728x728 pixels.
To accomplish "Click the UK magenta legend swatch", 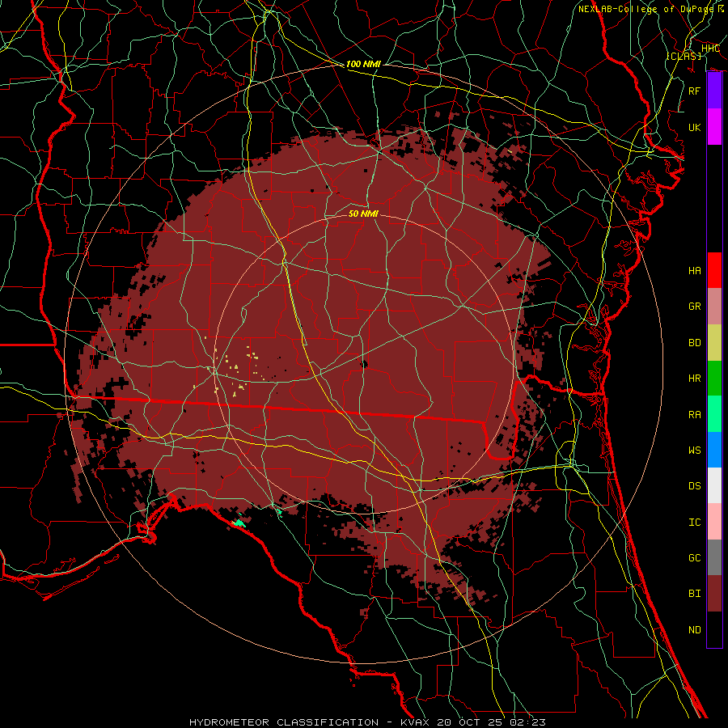I will [714, 127].
